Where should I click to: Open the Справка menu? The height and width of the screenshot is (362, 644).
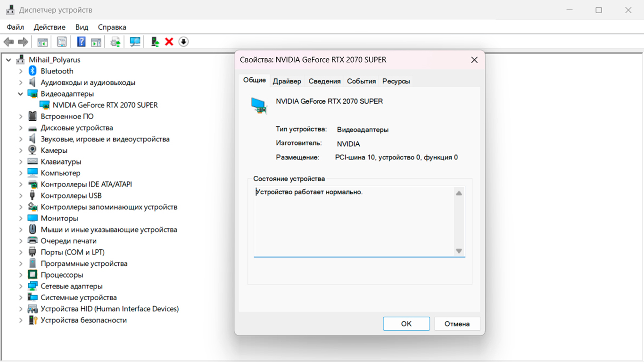[x=112, y=27]
